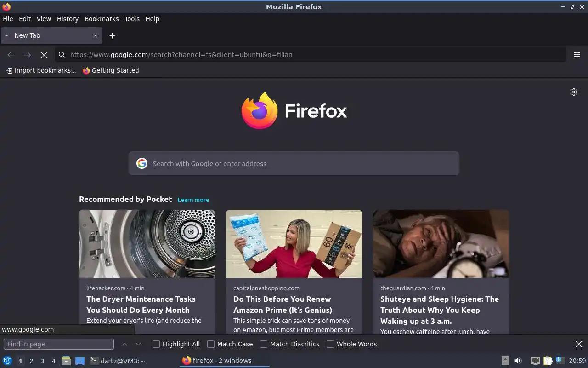Open Shuteye and Sleep Hygiene article title
Screen dimensions: 588x368
point(440,310)
